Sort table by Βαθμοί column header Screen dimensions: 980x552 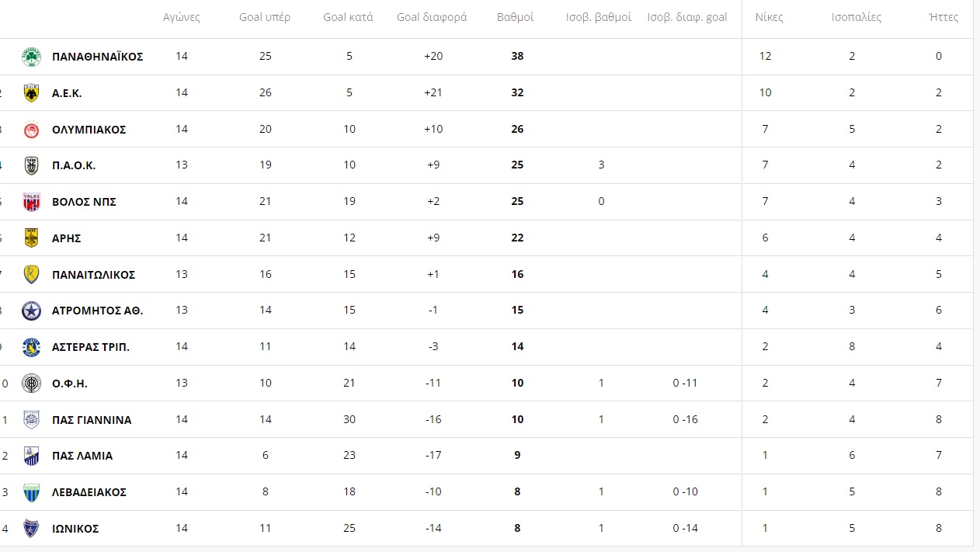point(516,17)
